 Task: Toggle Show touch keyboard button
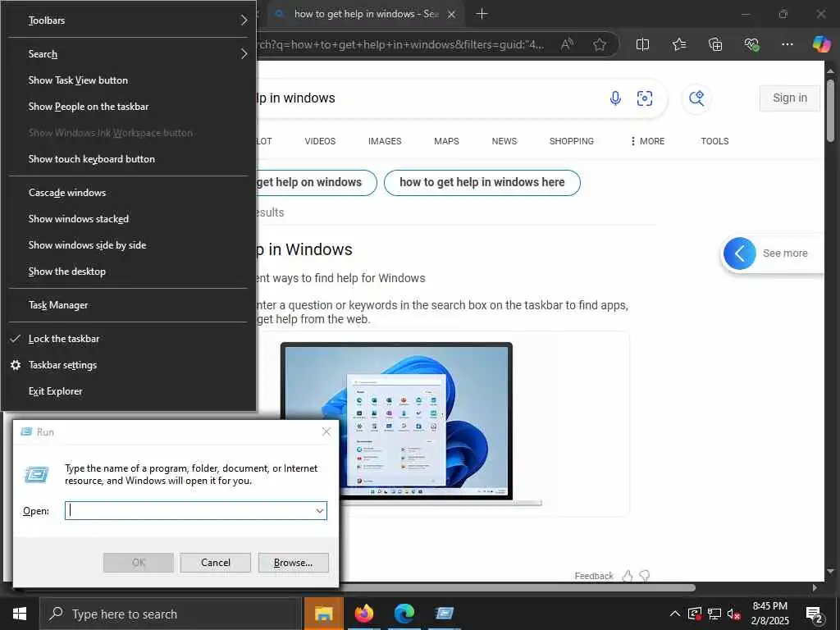129,159
